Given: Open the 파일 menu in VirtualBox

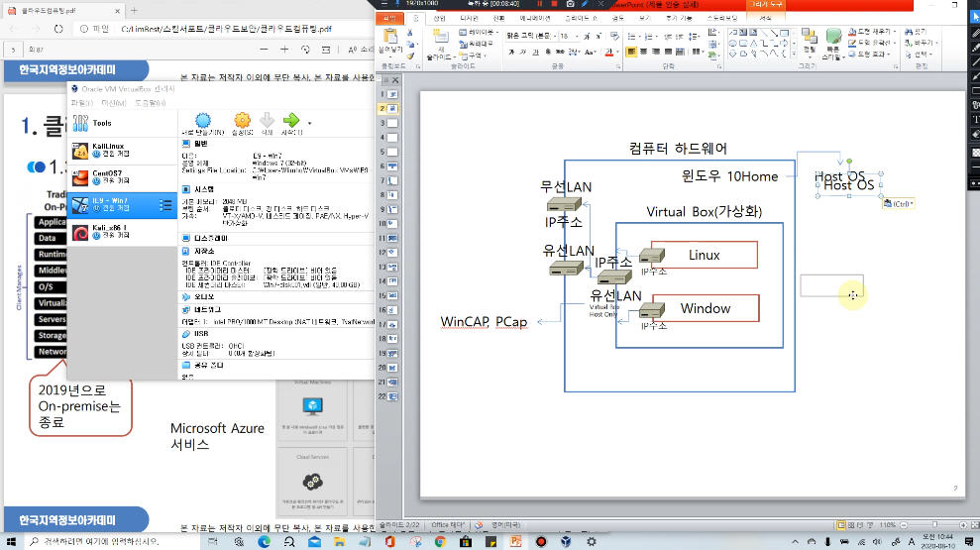Looking at the screenshot, I should tap(82, 102).
